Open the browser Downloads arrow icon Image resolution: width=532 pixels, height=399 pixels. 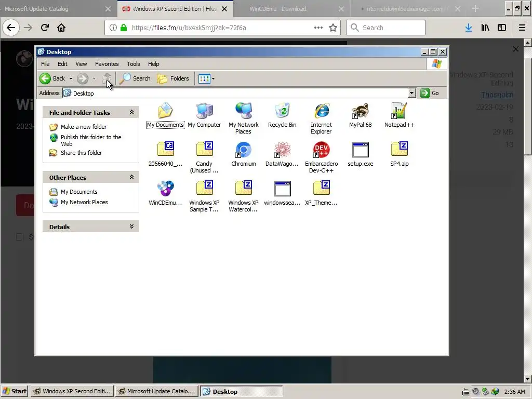pyautogui.click(x=469, y=28)
